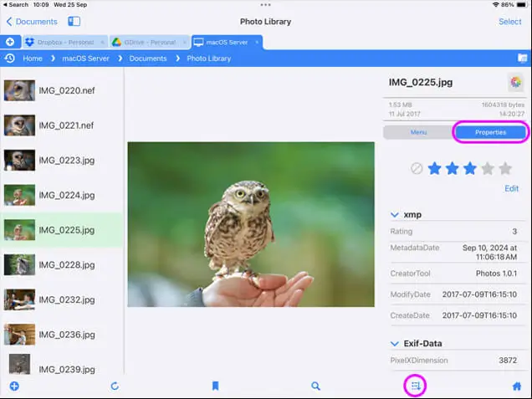
Task: Refresh the folder using the reload icon
Action: tap(115, 386)
